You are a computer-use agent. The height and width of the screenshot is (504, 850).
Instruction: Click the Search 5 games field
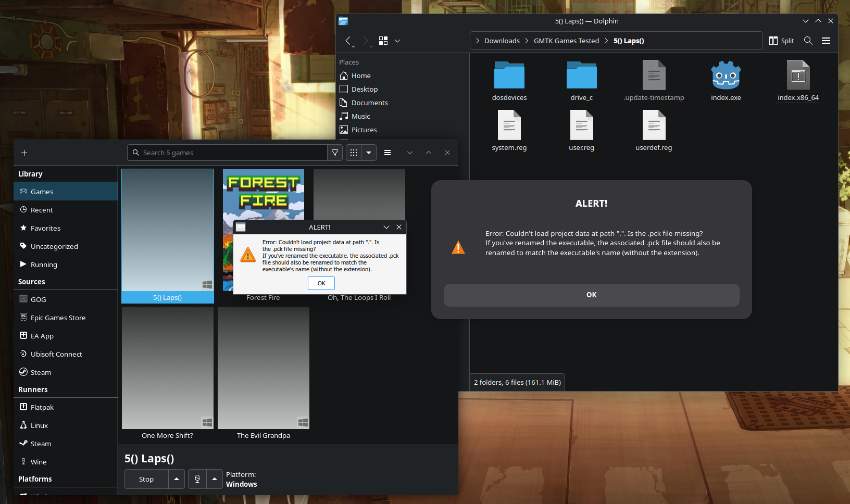coord(227,153)
